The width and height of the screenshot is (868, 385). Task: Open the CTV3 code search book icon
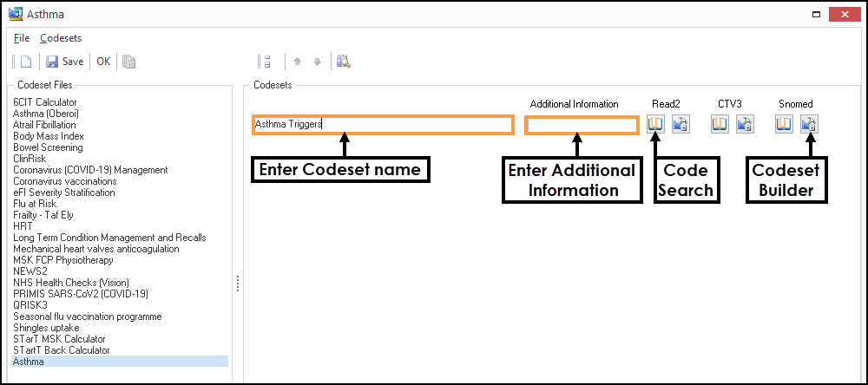(720, 125)
